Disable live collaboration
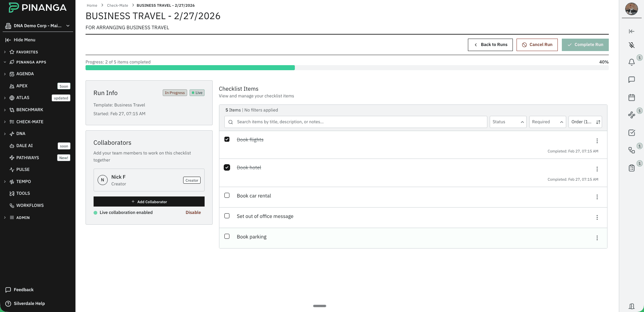Viewport: 644px width, 312px height. [x=193, y=212]
